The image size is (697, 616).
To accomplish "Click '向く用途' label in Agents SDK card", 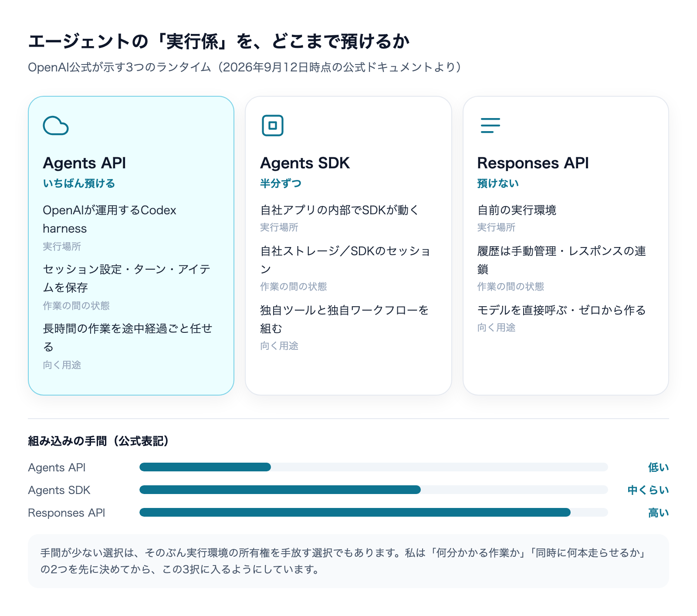I will [279, 346].
